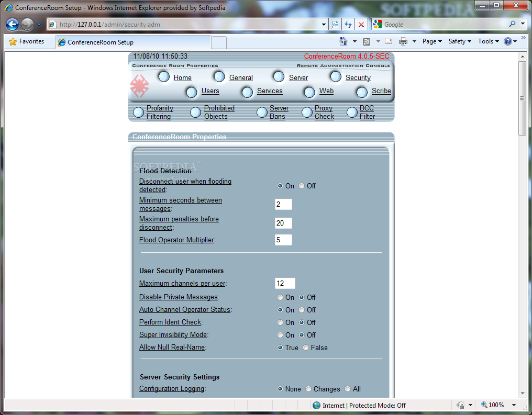Screen dimensions: 532x415
Task: Click the browser Forward arrow button
Action: click(x=27, y=25)
